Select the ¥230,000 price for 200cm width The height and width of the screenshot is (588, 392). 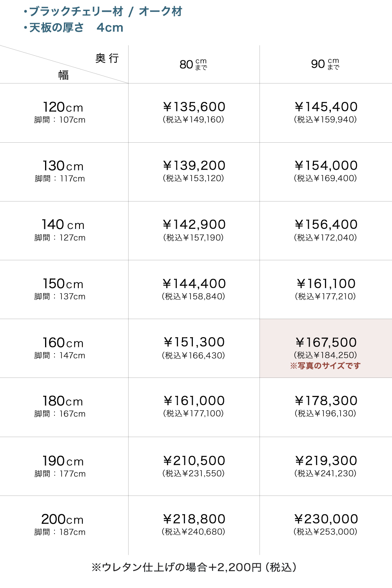(x=326, y=519)
